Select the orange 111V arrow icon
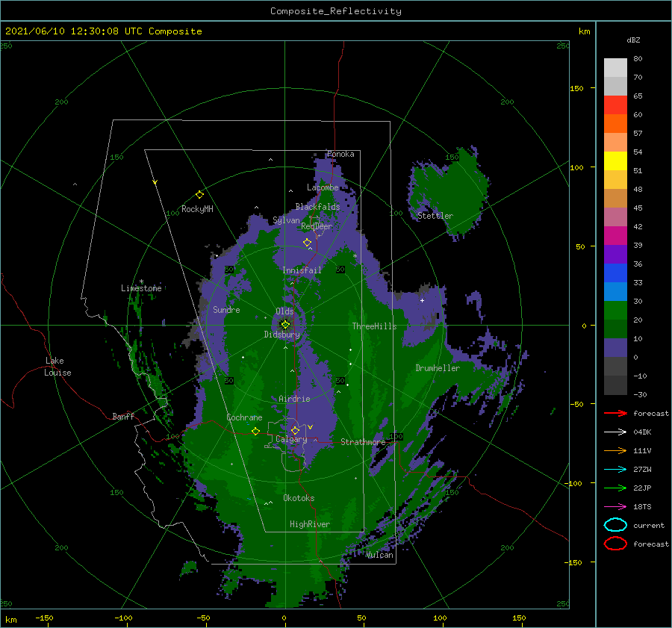 click(615, 450)
